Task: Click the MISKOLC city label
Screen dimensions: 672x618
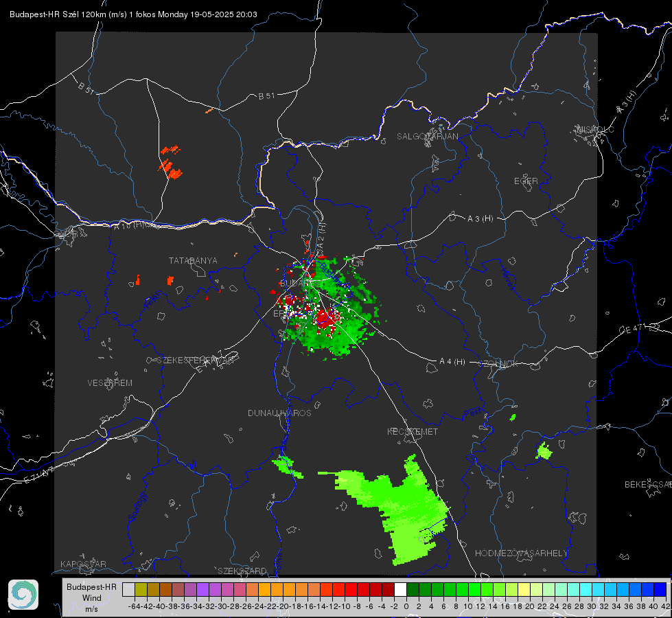Action: click(595, 129)
